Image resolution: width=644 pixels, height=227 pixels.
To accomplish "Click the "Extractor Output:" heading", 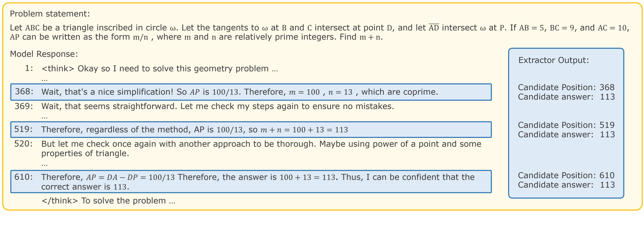I will coord(553,60).
